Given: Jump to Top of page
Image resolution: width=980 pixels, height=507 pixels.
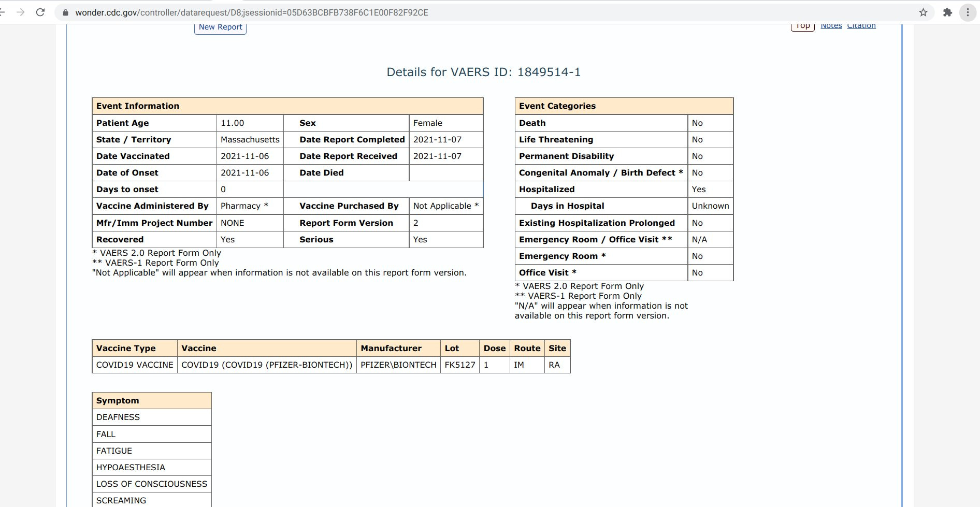Looking at the screenshot, I should coord(802,26).
